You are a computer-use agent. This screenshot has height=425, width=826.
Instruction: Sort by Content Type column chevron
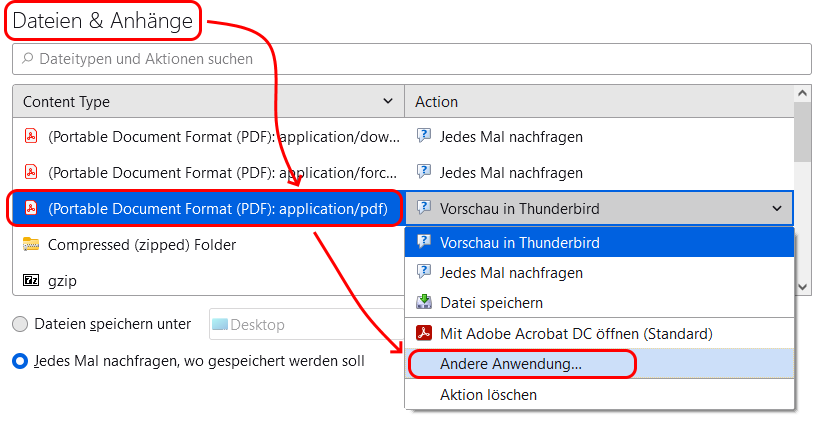coord(388,101)
